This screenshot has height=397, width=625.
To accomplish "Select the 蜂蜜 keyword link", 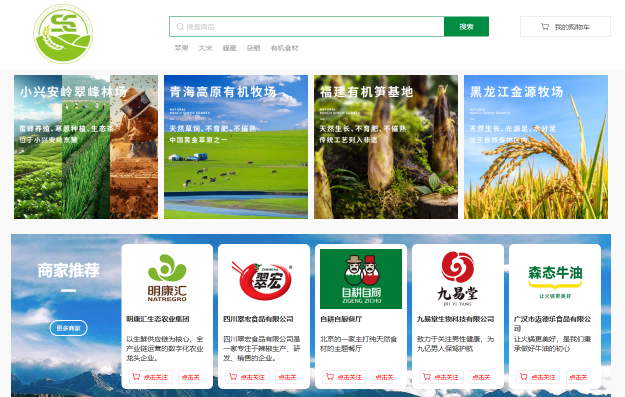I will (229, 48).
